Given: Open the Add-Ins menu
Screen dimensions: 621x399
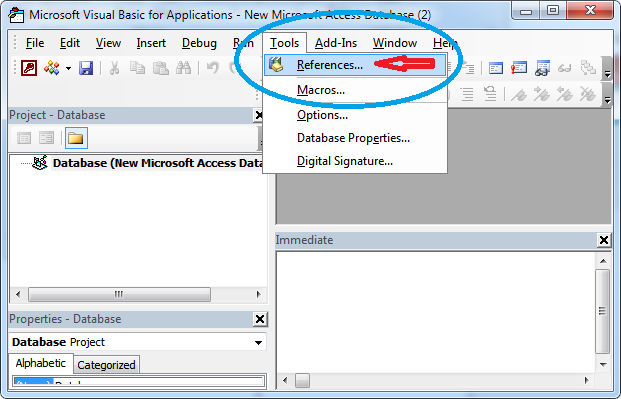Looking at the screenshot, I should [x=336, y=43].
